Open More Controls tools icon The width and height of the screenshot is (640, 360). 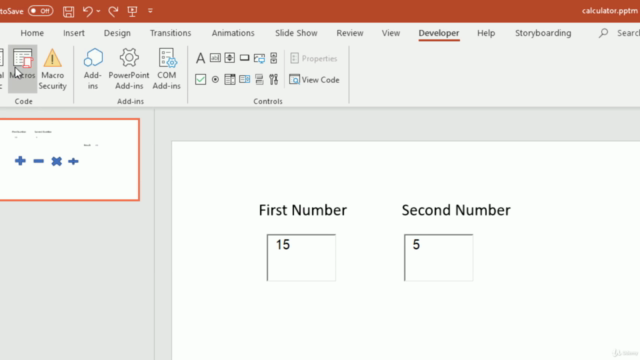pos(273,79)
